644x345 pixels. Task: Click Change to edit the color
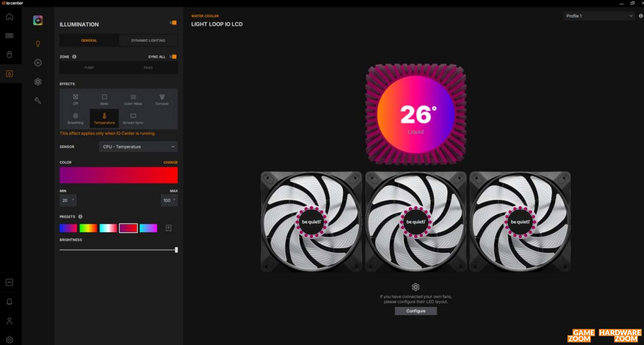click(170, 162)
